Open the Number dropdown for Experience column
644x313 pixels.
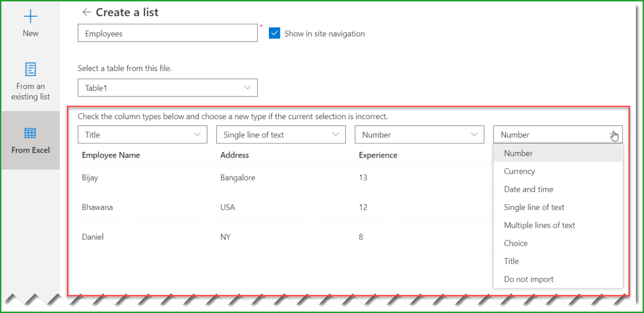pos(419,134)
